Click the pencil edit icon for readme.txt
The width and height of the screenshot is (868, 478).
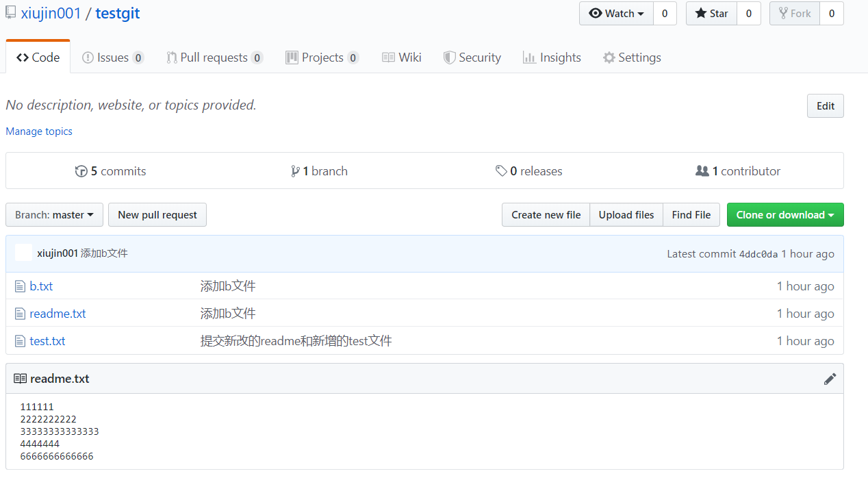tap(830, 379)
